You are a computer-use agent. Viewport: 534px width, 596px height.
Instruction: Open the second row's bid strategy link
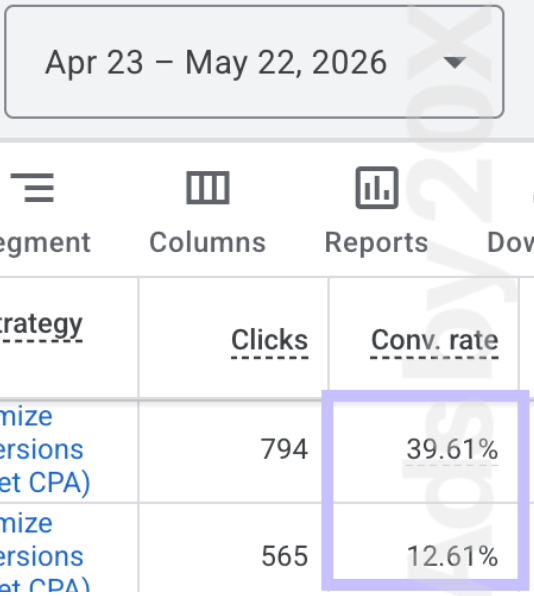point(45,551)
